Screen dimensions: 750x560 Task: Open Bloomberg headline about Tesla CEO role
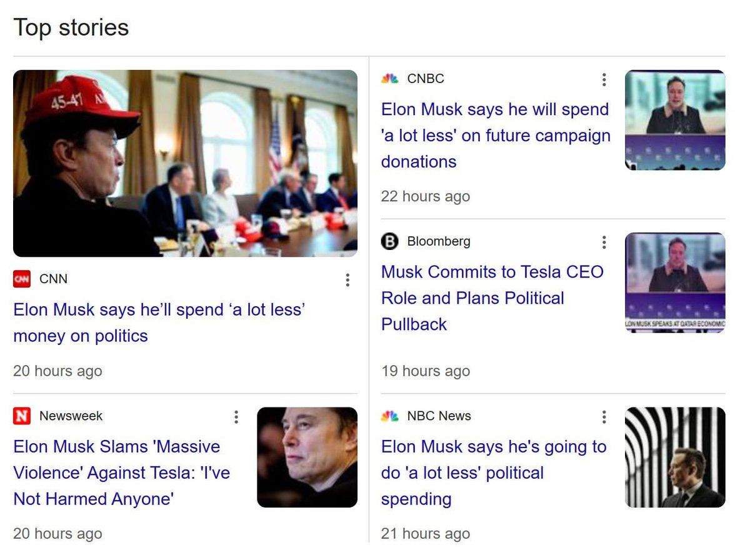492,297
